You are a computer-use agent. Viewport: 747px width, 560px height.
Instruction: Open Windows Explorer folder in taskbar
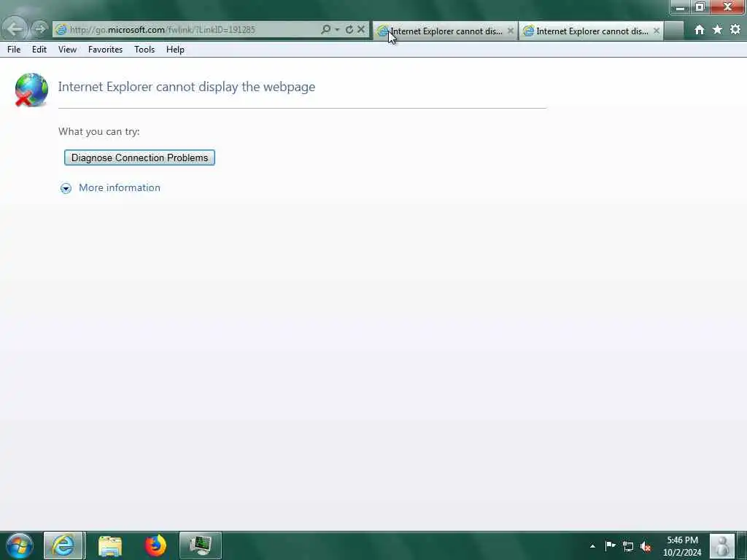click(110, 545)
